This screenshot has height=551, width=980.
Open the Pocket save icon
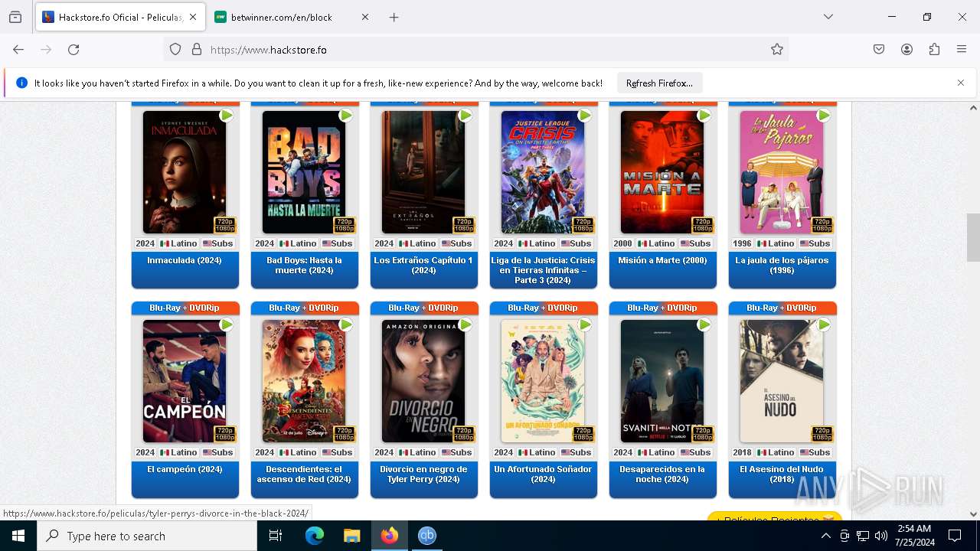(879, 50)
